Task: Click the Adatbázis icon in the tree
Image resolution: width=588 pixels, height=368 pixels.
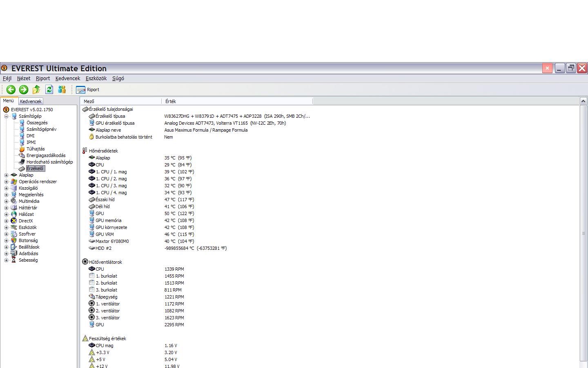Action: 14,254
